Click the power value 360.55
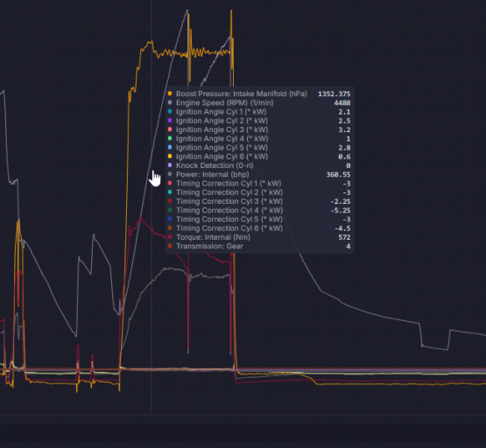 click(x=338, y=175)
